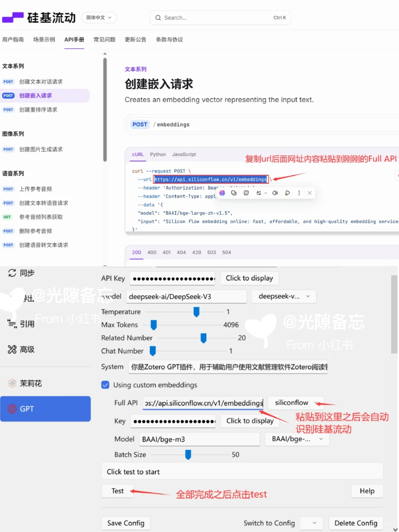399x532 pixels.
Task: Click the Delete Config button
Action: coord(355,523)
